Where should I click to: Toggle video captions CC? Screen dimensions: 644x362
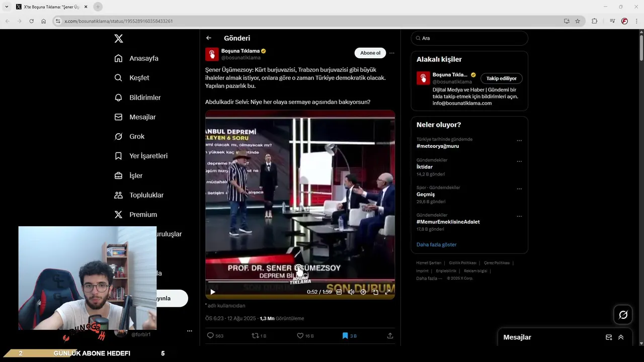(x=339, y=292)
